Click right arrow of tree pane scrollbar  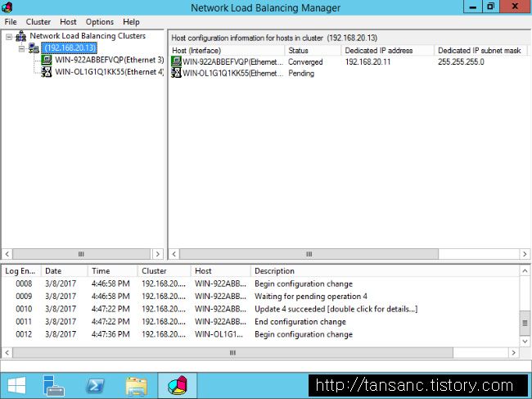point(157,254)
